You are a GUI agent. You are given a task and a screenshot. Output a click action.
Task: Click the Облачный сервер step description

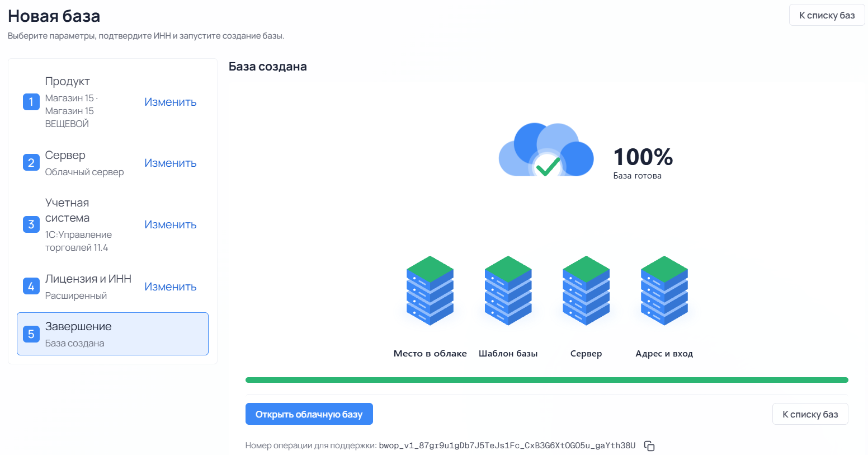[x=84, y=172]
